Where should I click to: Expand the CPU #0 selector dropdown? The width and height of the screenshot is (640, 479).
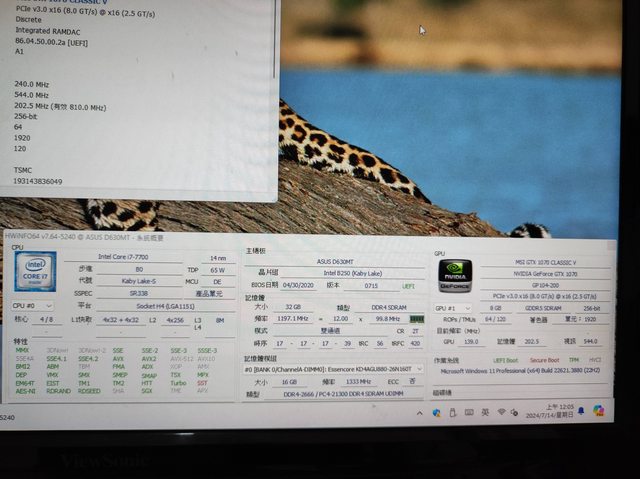32,305
